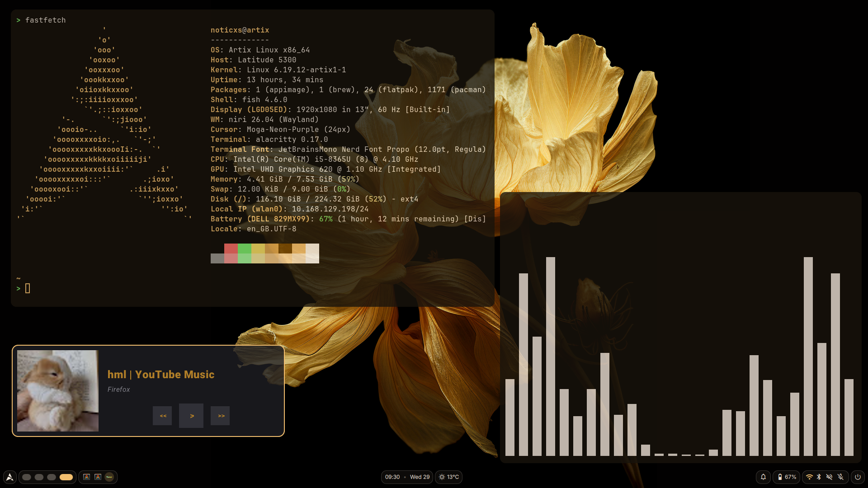
Task: Click the terminal prompt cursor block
Action: pyautogui.click(x=28, y=288)
